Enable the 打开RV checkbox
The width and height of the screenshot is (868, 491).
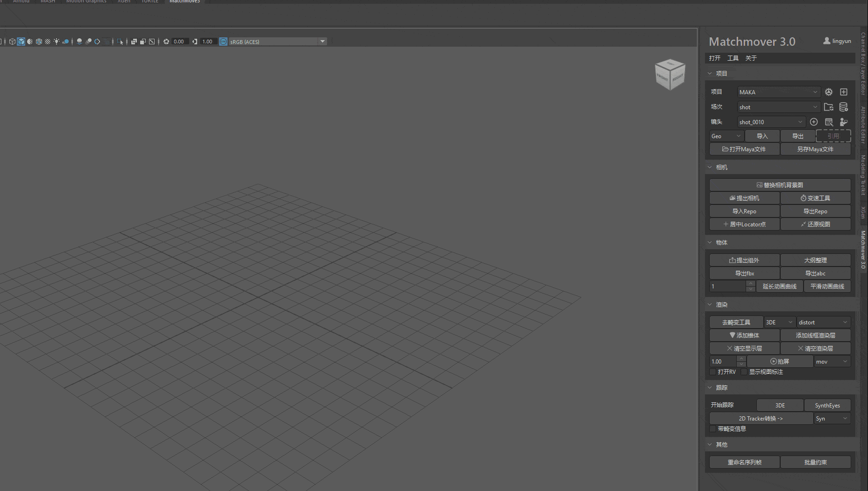713,372
